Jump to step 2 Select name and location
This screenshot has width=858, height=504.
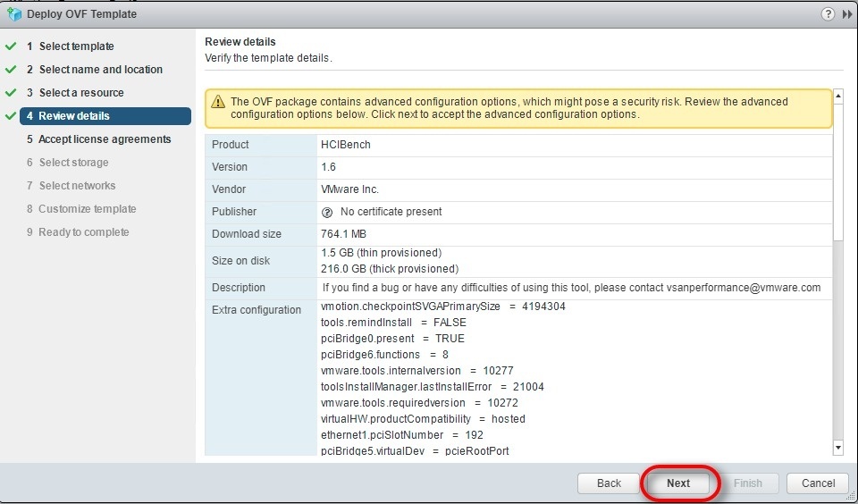coord(100,70)
